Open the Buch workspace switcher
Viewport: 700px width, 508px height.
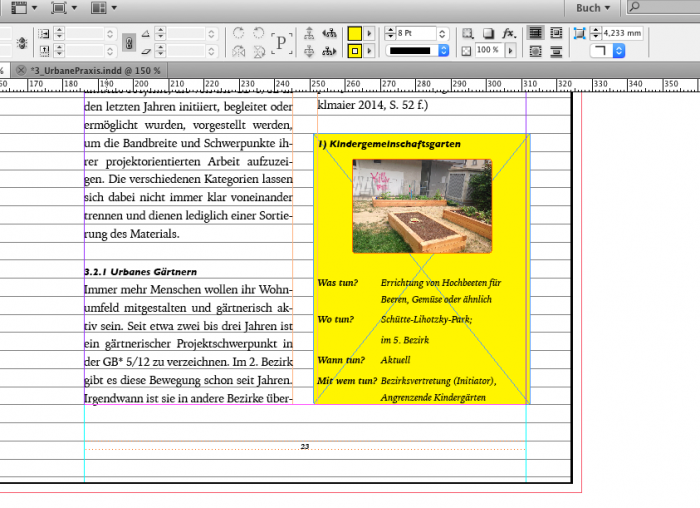(593, 8)
